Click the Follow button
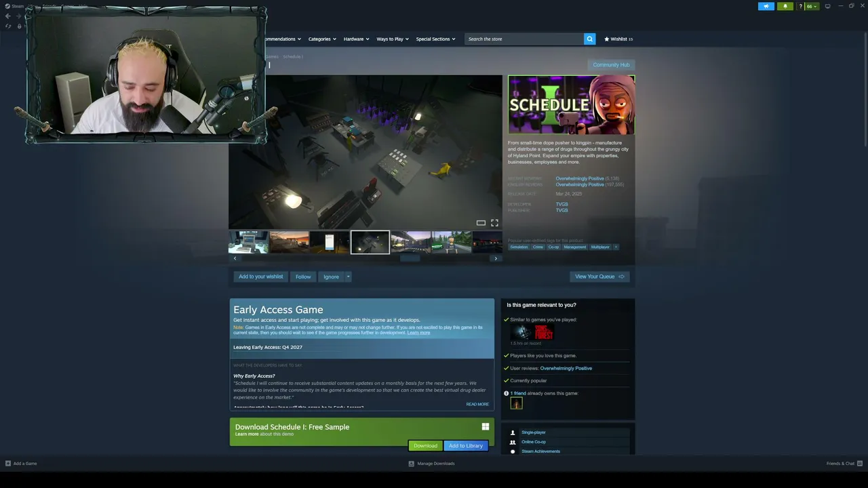868x488 pixels. click(x=303, y=277)
